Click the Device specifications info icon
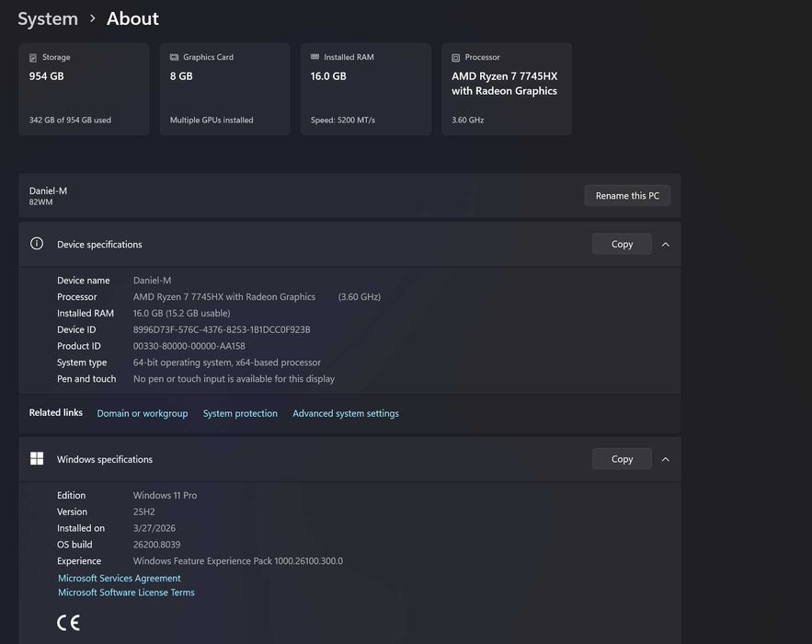The width and height of the screenshot is (812, 644). pyautogui.click(x=37, y=244)
